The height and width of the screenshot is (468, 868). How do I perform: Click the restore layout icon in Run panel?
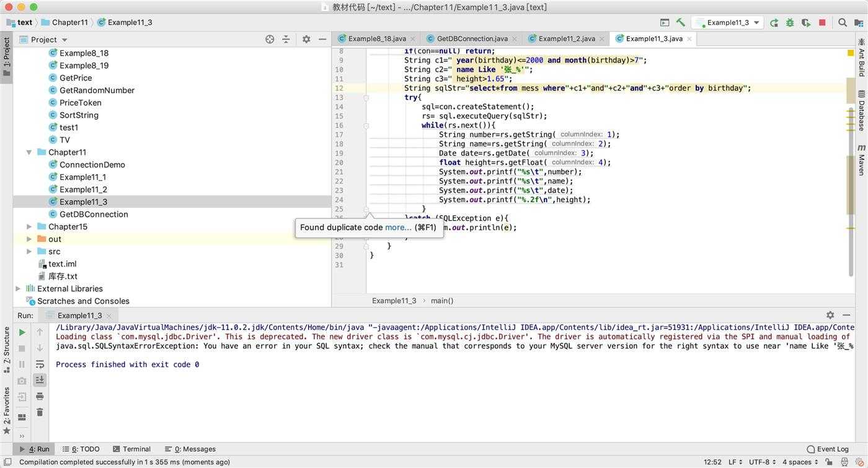[22, 417]
